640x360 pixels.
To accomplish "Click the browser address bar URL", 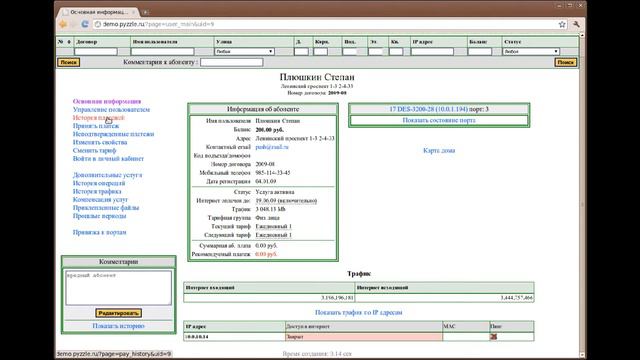I will pos(158,24).
